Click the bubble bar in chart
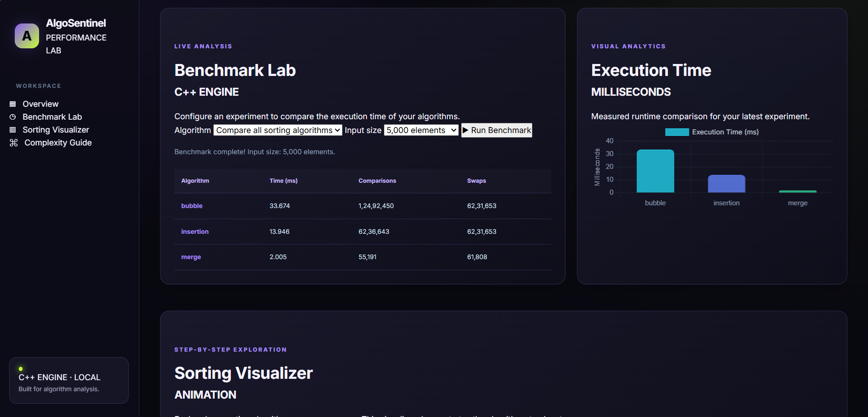 655,171
